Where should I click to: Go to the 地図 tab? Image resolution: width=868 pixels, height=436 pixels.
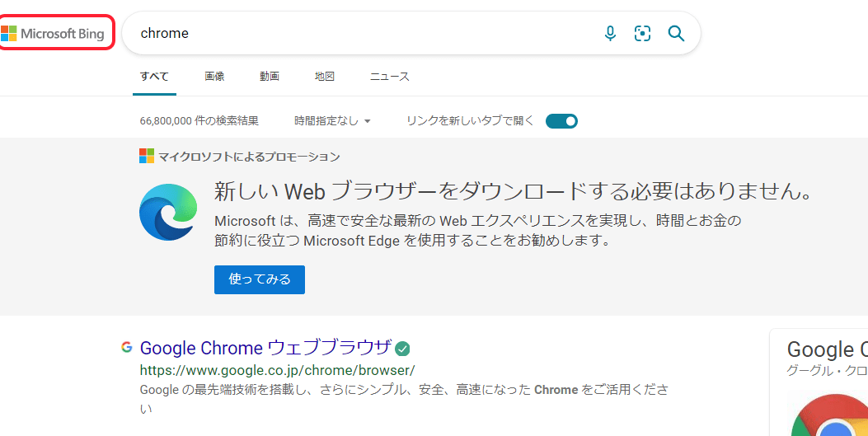(325, 77)
